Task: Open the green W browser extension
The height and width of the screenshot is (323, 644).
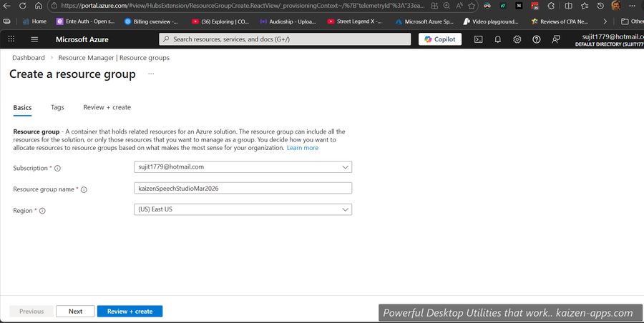Action: click(x=503, y=6)
